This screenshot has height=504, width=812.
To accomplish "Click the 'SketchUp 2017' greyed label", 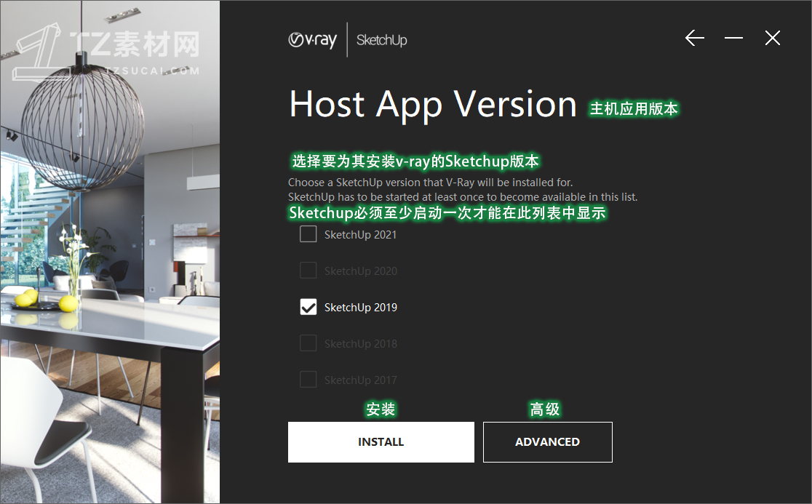I will click(360, 380).
